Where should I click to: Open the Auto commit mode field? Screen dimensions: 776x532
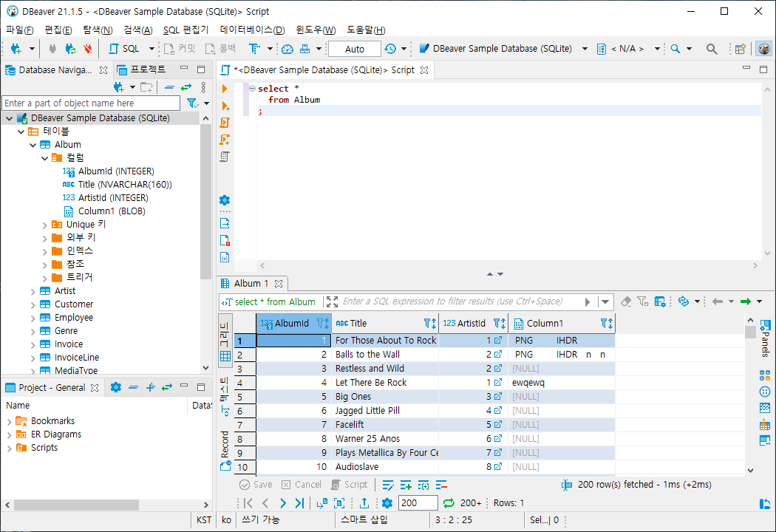click(x=354, y=49)
